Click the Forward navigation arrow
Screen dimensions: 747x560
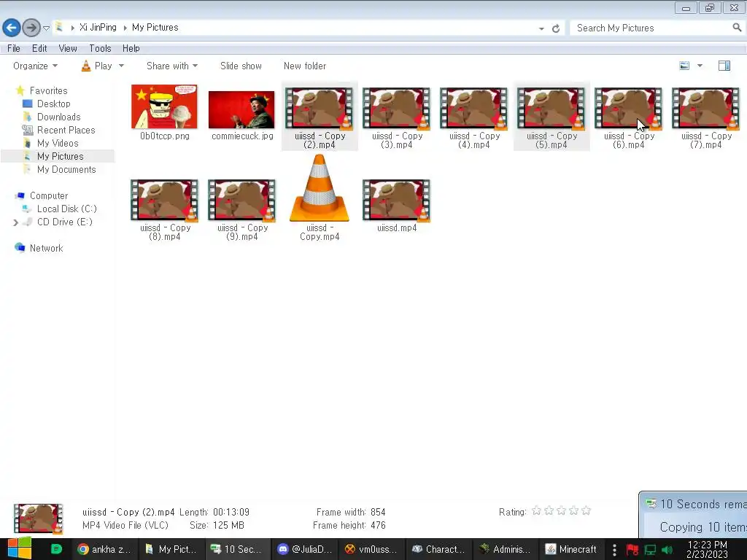(31, 28)
